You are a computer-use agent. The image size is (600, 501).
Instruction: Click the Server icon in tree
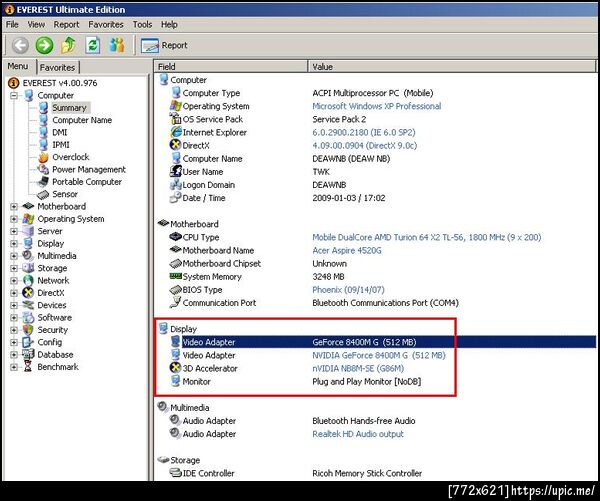point(28,231)
